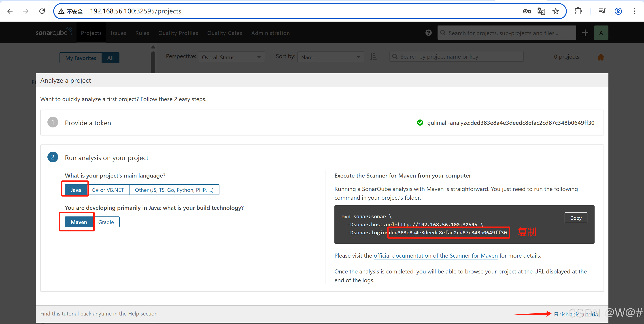Click the step 1 number badge
This screenshot has height=324, width=644.
click(x=53, y=122)
